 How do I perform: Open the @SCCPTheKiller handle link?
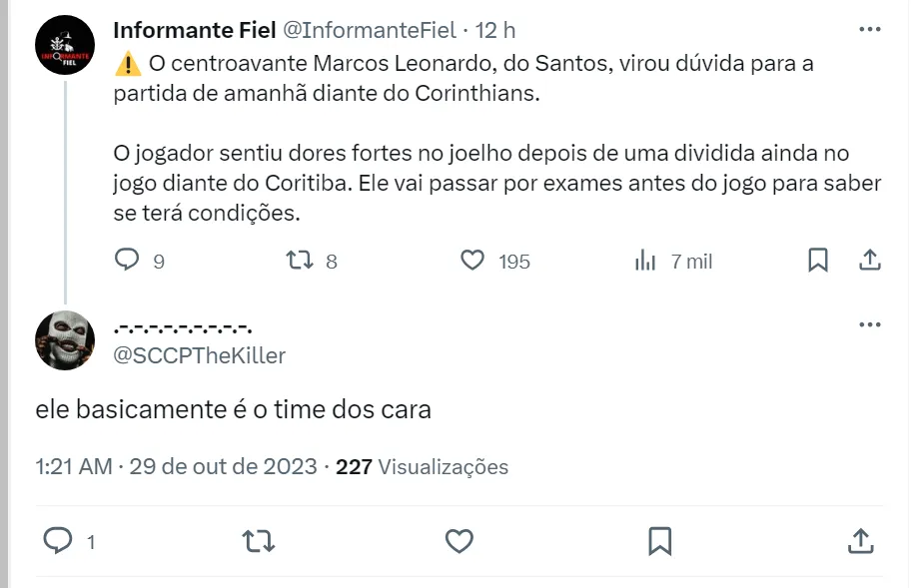pos(200,355)
